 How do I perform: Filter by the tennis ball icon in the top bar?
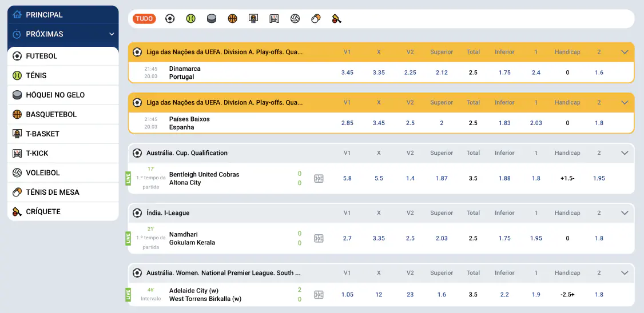click(190, 19)
